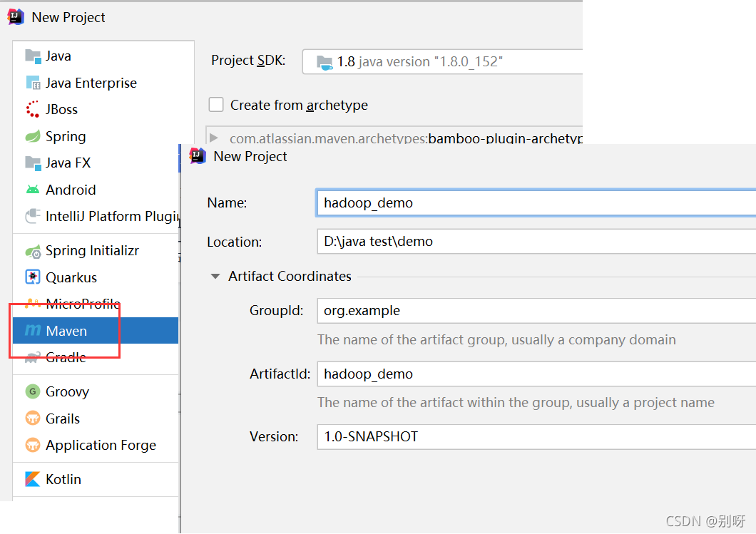Choose Kotlin project type

96,479
